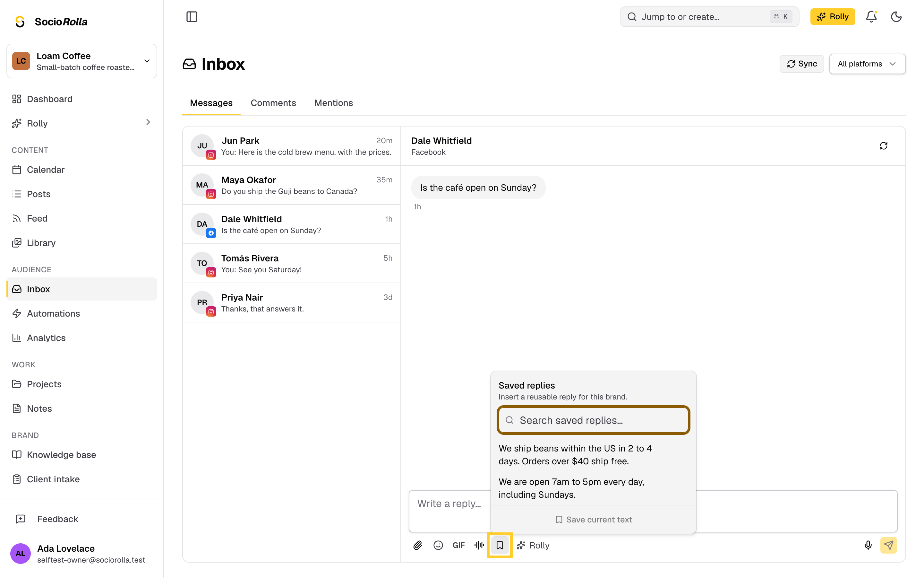Screen dimensions: 924x578
Task: Select Inbox in the sidebar
Action: pyautogui.click(x=82, y=289)
